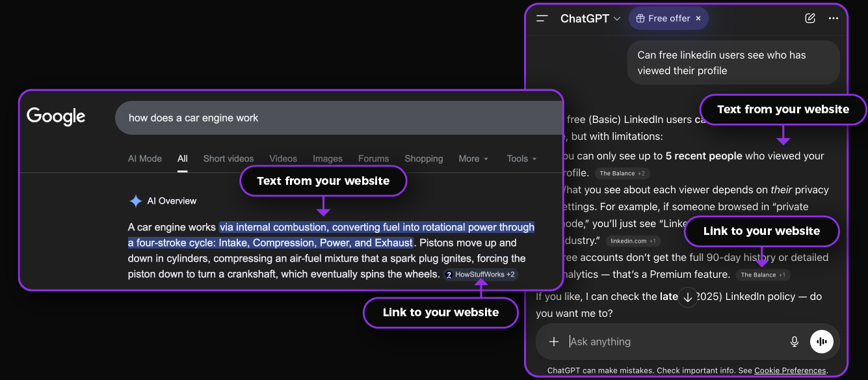Click the Ask anything input field
This screenshot has width=868, height=380.
pos(670,342)
